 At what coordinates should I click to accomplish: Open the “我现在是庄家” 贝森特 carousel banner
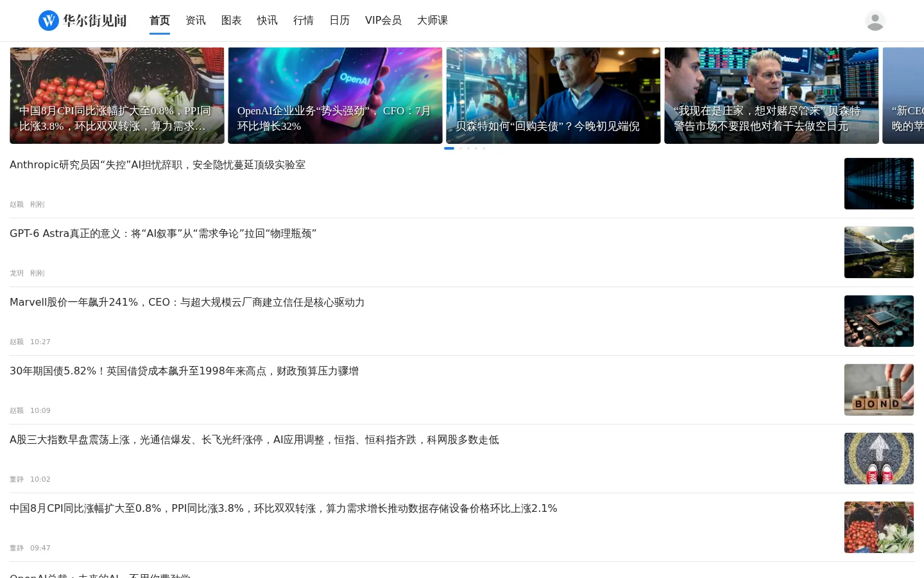pos(771,96)
